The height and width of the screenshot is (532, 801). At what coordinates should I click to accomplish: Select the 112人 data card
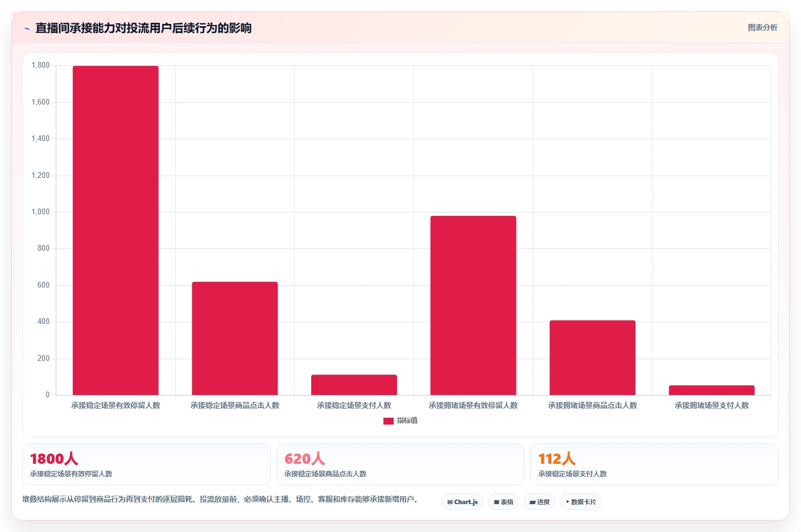pos(654,464)
